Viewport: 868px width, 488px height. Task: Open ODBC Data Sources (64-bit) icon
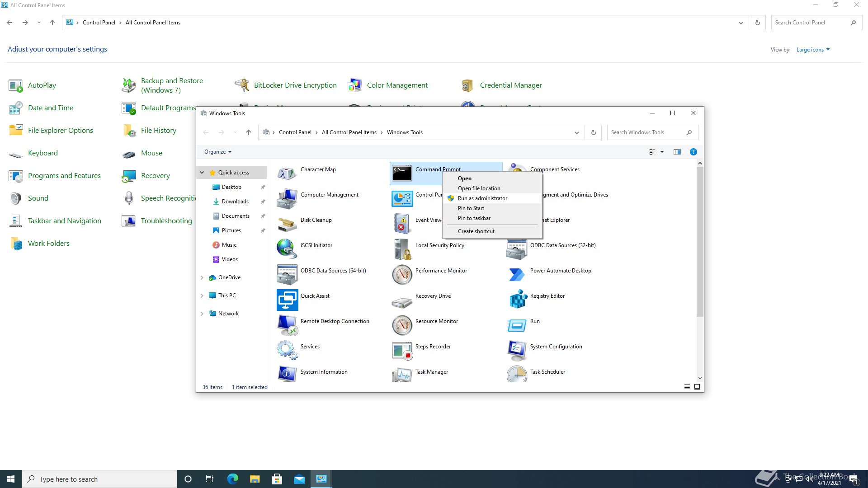[287, 275]
